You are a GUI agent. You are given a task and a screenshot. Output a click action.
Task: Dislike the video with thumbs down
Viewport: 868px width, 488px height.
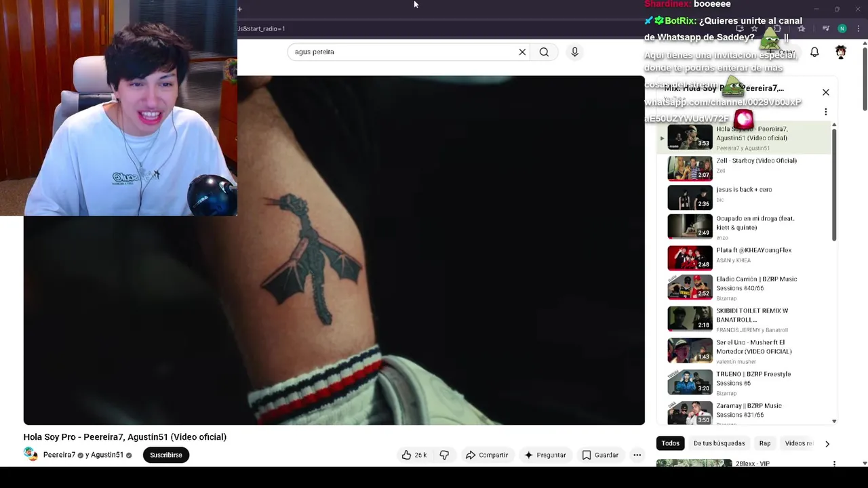444,455
